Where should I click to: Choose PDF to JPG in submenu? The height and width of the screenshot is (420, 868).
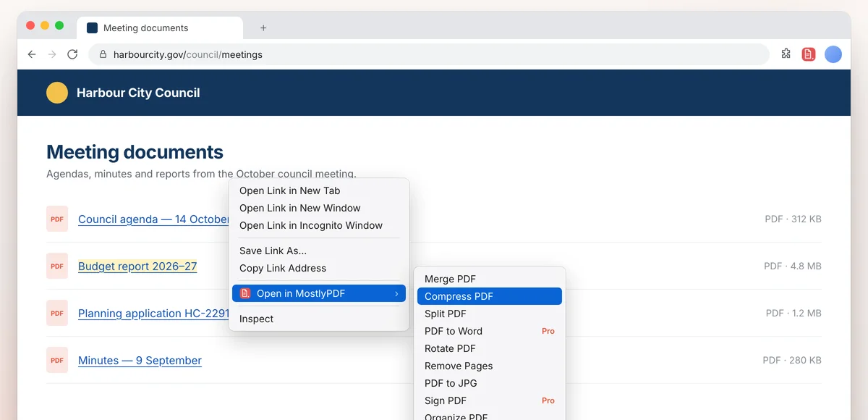coord(490,383)
